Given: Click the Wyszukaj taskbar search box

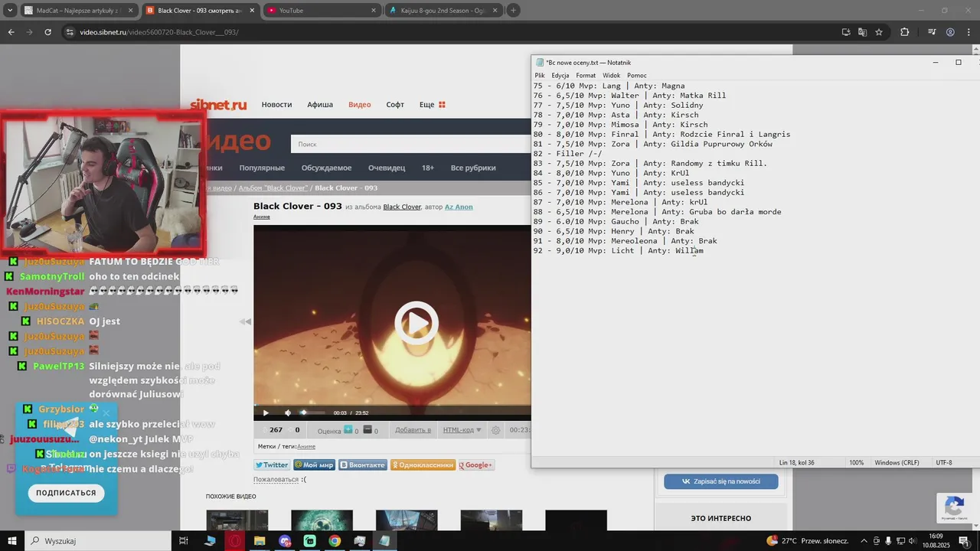Looking at the screenshot, I should (99, 540).
